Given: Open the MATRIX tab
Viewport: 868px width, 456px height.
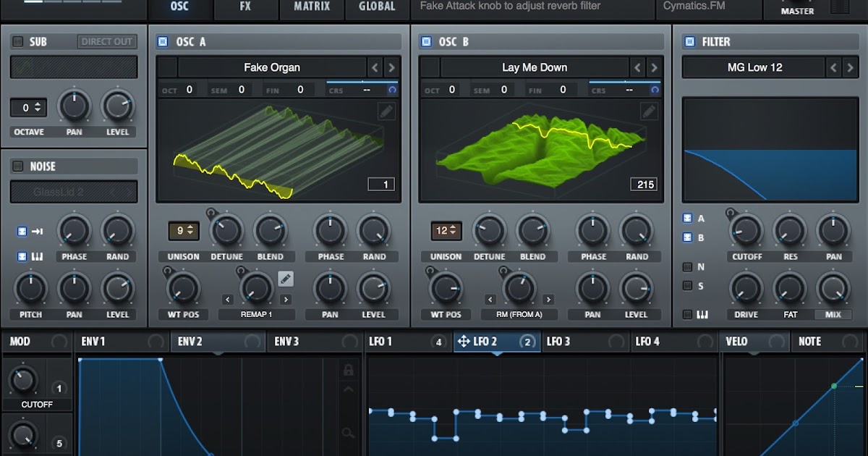Looking at the screenshot, I should coord(312,7).
